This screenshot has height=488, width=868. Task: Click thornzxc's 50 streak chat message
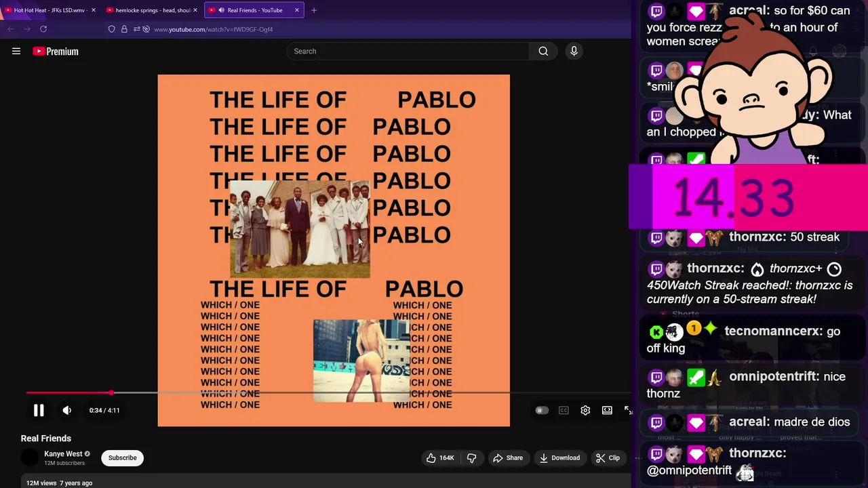pyautogui.click(x=745, y=237)
